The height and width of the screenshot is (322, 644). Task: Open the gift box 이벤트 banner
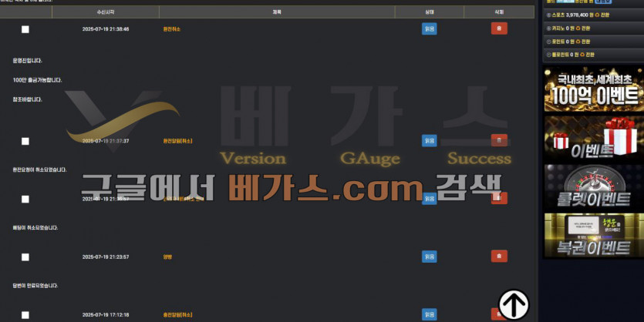click(594, 138)
